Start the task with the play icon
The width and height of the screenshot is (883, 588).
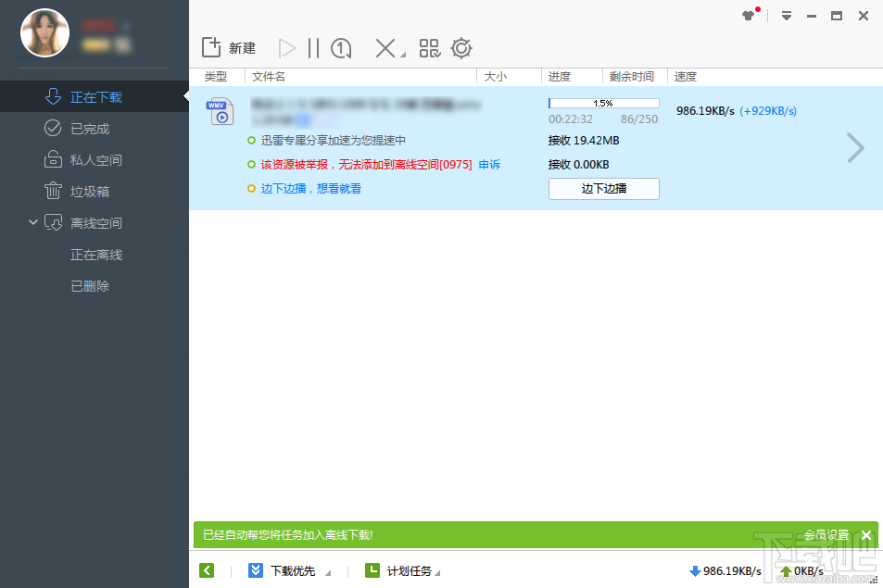[287, 48]
